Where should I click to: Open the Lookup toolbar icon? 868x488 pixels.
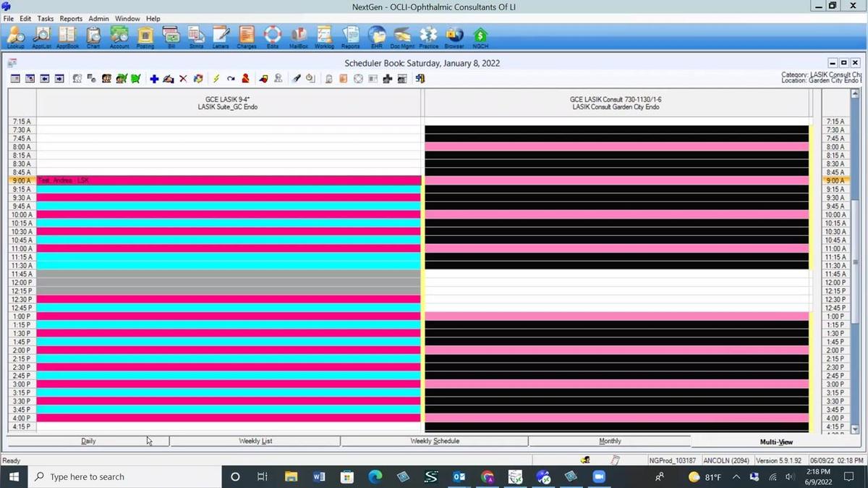16,36
